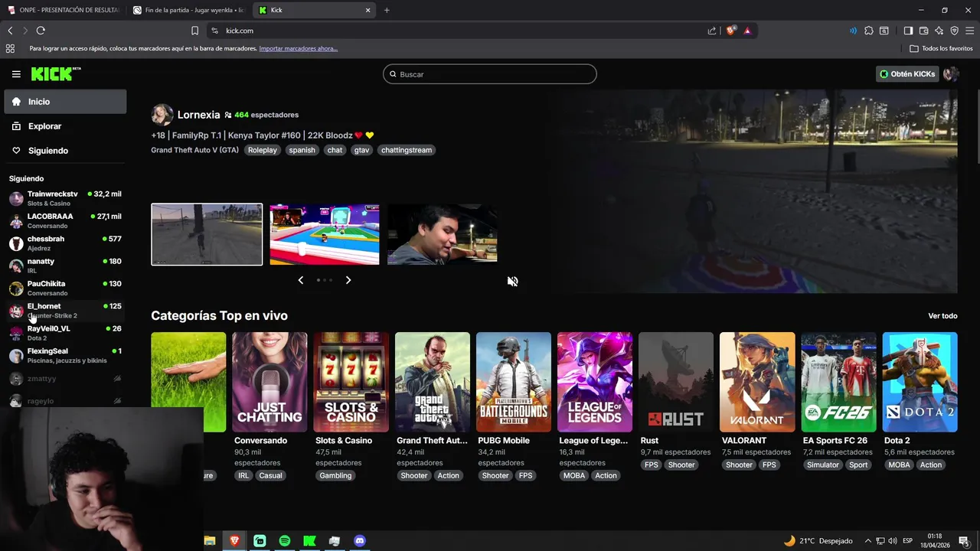This screenshot has height=551, width=980.
Task: Click the IRL tag under Conversando
Action: [243, 475]
